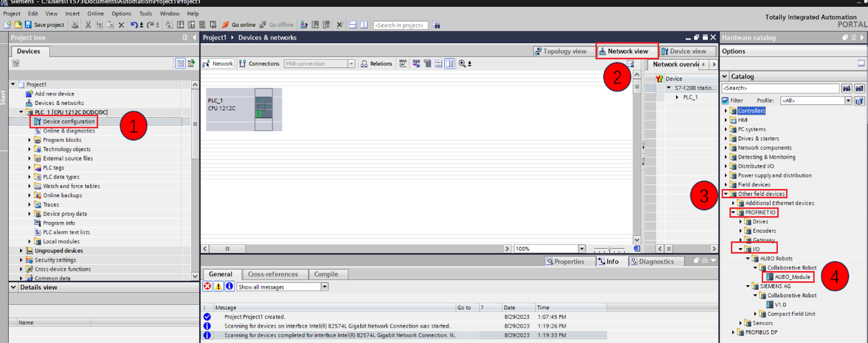Toggle the show page breaks icon in network toolbar
Screen dimensions: 868x343
point(438,64)
